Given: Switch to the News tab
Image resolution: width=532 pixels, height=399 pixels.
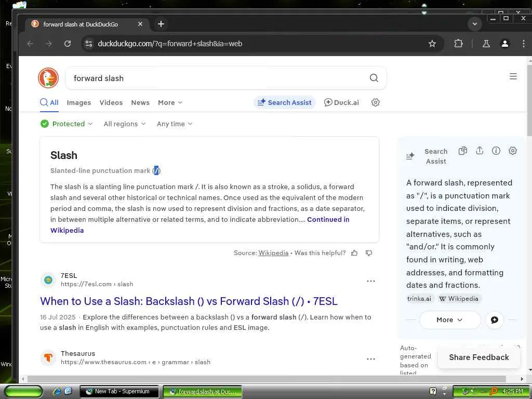Looking at the screenshot, I should (140, 102).
